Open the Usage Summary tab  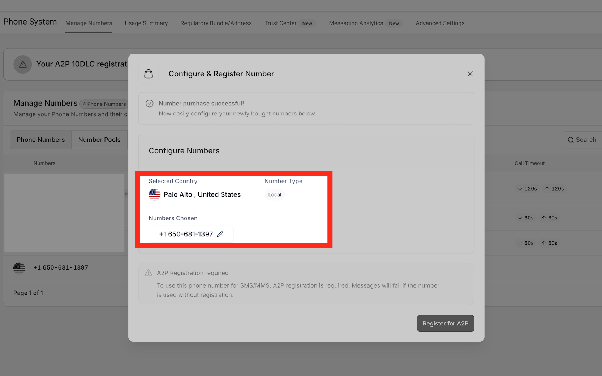[x=146, y=23]
